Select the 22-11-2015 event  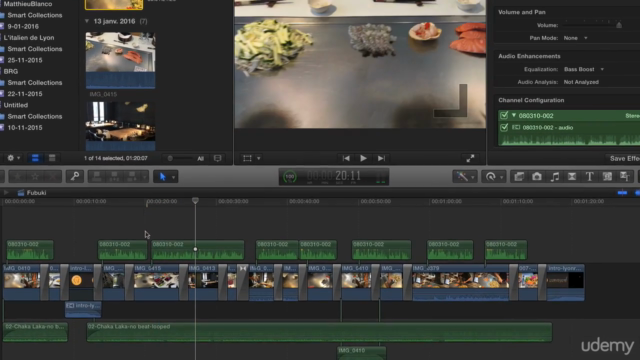[x=24, y=94]
